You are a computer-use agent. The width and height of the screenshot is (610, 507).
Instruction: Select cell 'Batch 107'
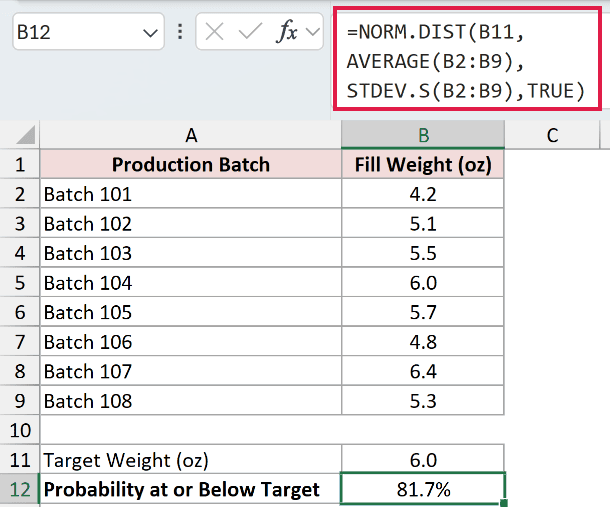(191, 371)
